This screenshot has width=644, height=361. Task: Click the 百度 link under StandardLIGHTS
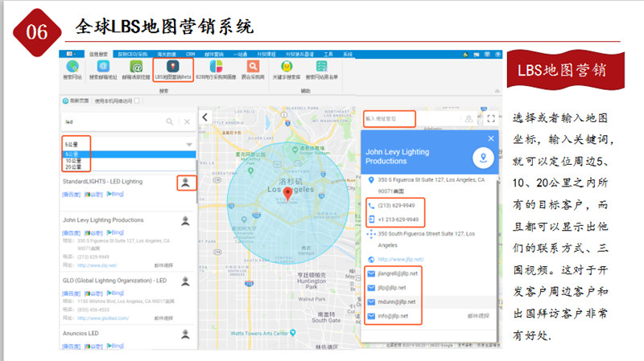click(x=71, y=194)
